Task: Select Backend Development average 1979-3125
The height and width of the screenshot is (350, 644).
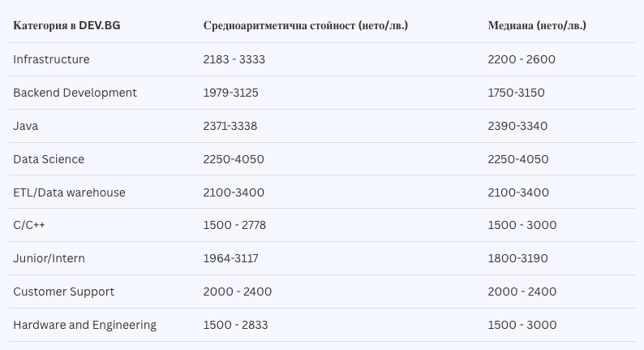Action: pos(230,93)
